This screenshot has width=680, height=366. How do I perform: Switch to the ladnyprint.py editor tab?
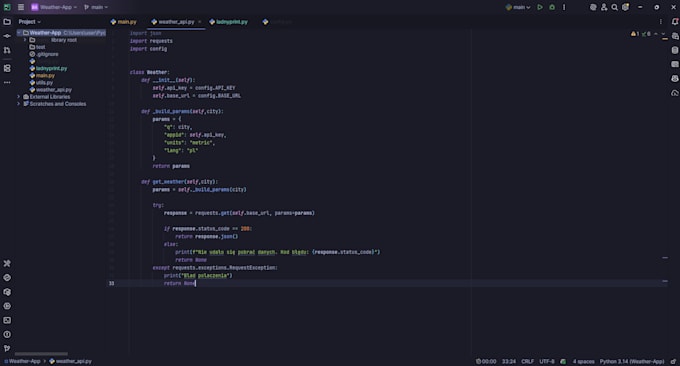click(229, 22)
